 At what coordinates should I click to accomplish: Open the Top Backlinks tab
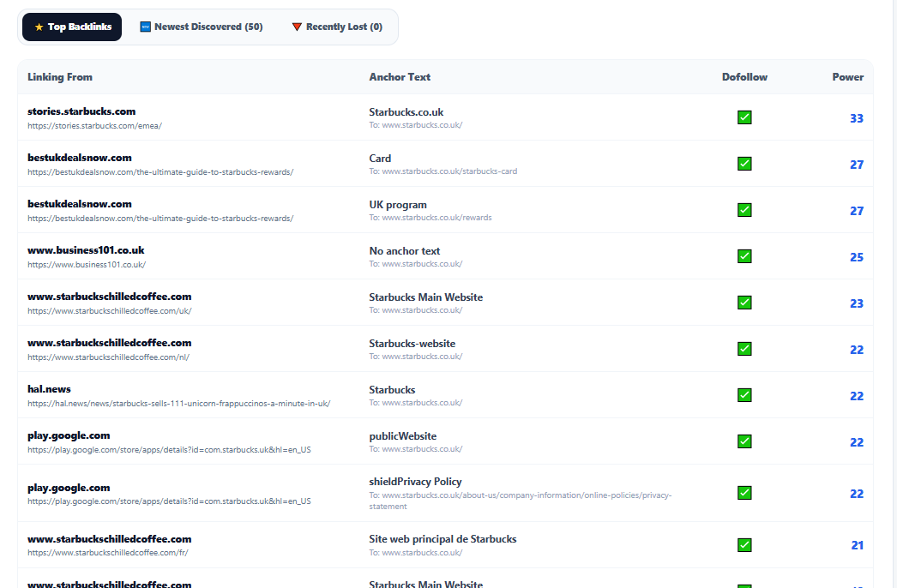coord(72,27)
